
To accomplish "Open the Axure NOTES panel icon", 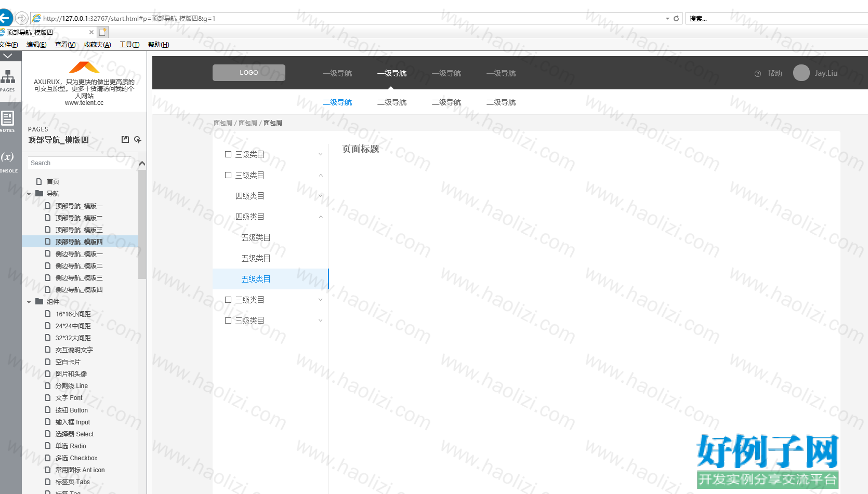I will (8, 121).
